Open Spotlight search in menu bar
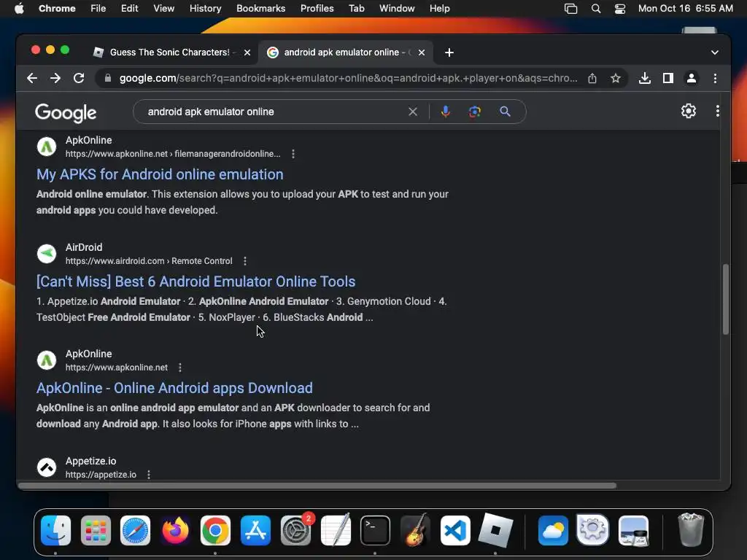 (595, 9)
